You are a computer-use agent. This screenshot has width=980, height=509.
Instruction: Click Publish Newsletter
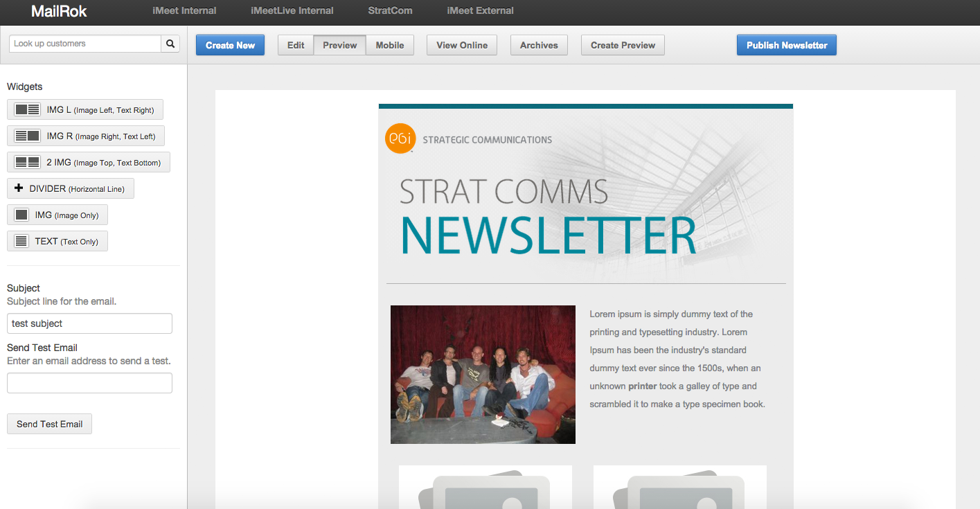(787, 45)
